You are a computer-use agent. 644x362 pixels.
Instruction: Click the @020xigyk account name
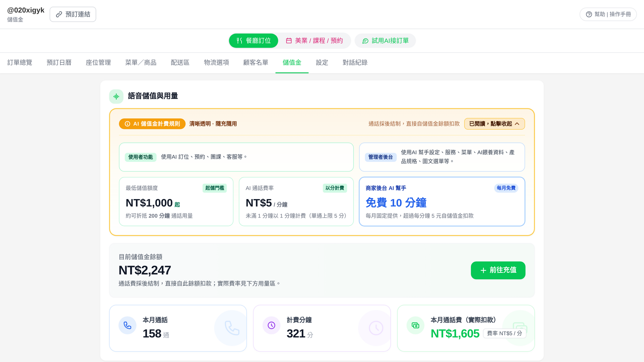(x=26, y=10)
